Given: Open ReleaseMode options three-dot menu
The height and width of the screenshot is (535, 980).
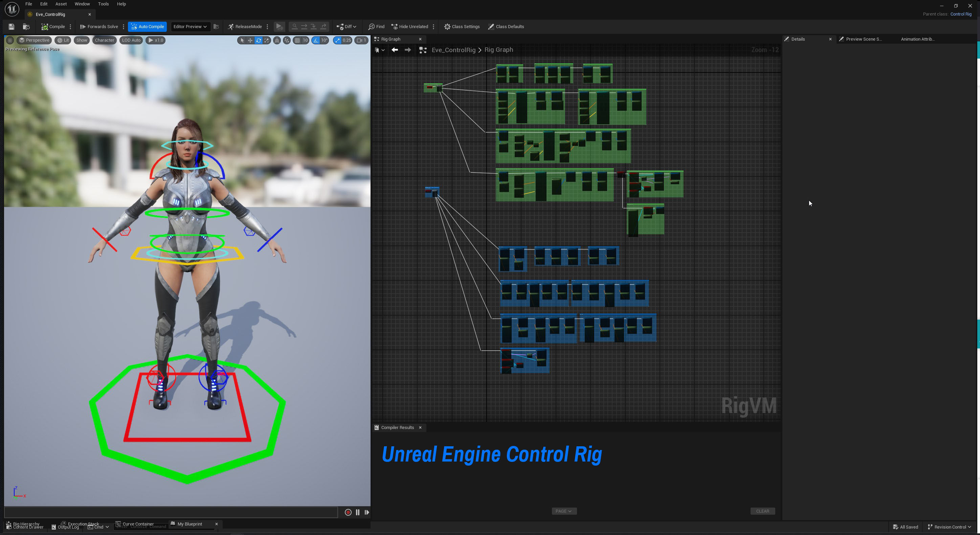Looking at the screenshot, I should tap(267, 27).
